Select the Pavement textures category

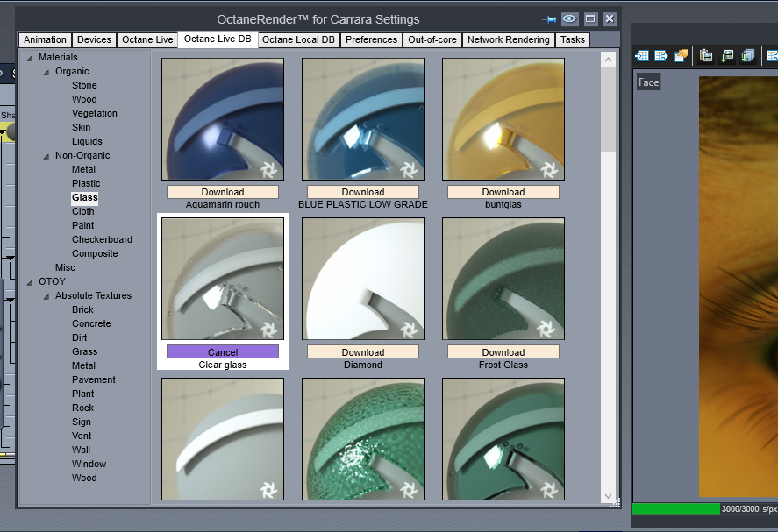[x=93, y=379]
